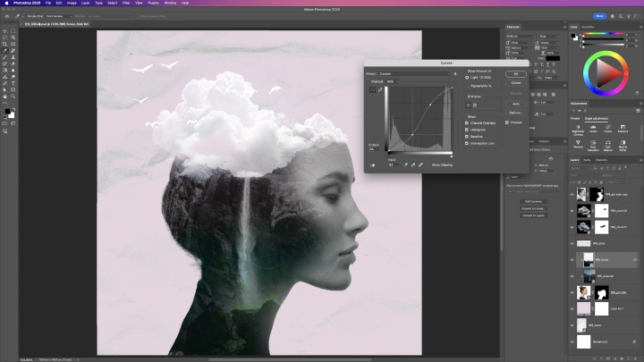
Task: Select the Horizontal Type tool
Action: click(x=13, y=83)
